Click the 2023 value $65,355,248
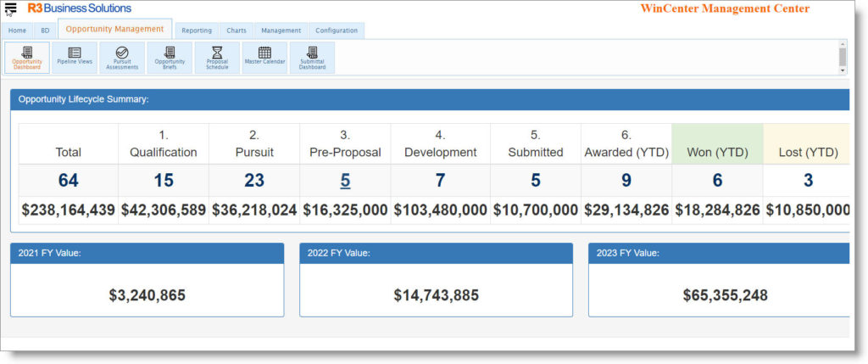 726,295
